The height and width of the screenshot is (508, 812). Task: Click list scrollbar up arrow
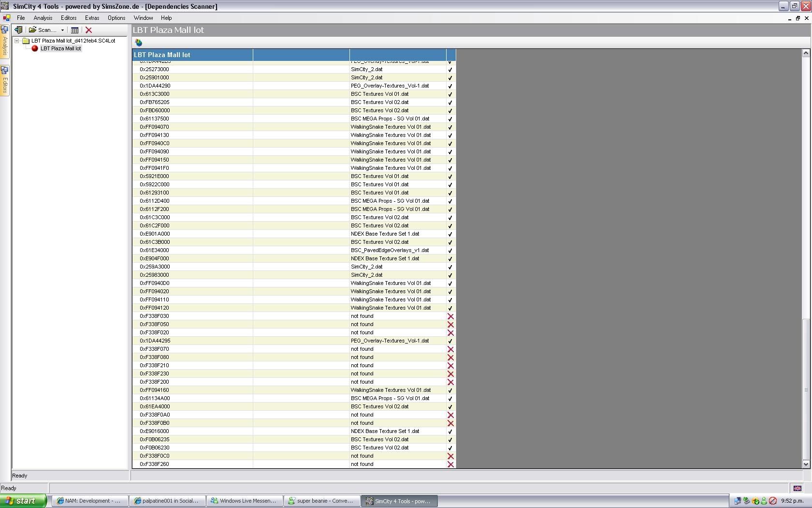[806, 53]
